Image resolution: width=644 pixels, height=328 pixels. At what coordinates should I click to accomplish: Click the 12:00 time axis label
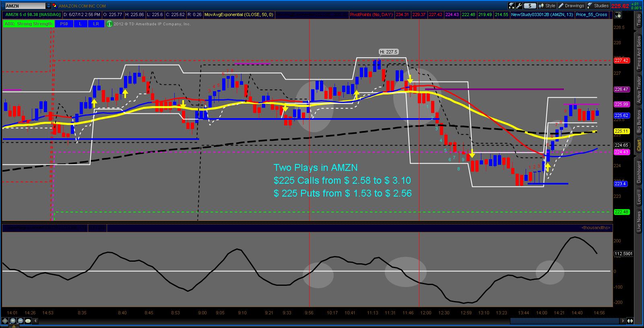tap(426, 313)
